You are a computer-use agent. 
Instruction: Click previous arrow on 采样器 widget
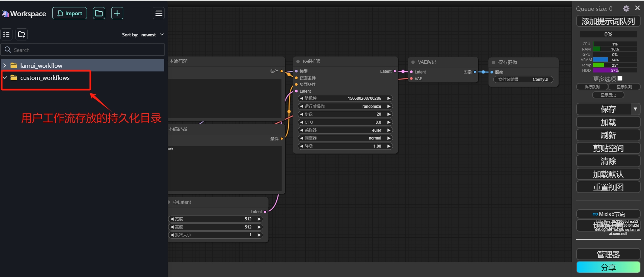click(x=302, y=130)
